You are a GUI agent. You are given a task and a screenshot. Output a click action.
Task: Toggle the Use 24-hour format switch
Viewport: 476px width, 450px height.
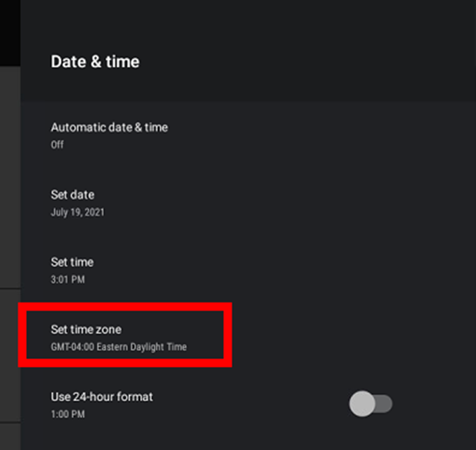point(371,404)
